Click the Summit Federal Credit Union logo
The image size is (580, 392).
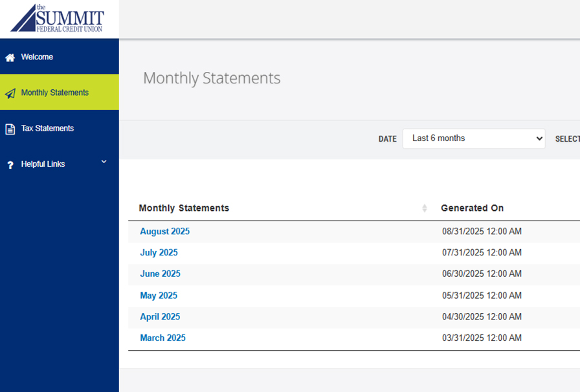pos(57,18)
